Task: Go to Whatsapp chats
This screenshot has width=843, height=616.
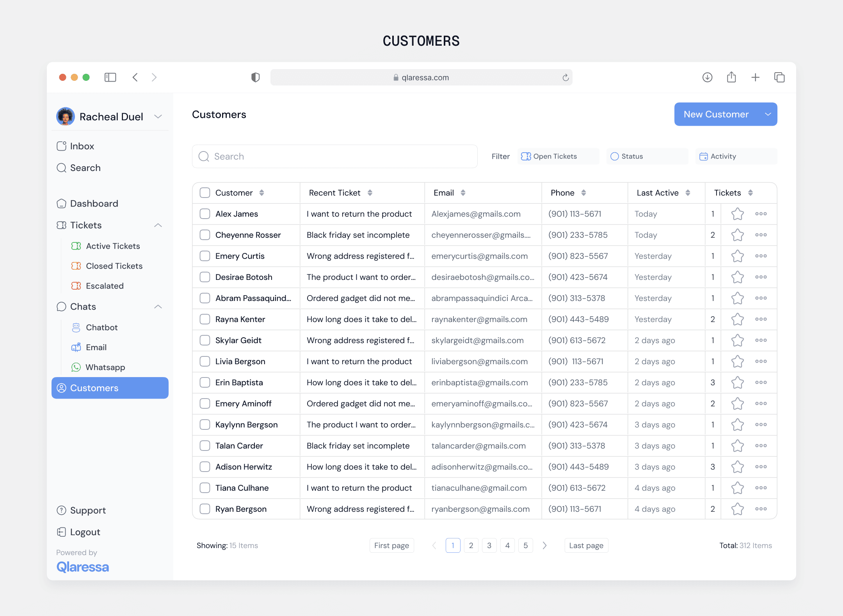Action: [105, 367]
